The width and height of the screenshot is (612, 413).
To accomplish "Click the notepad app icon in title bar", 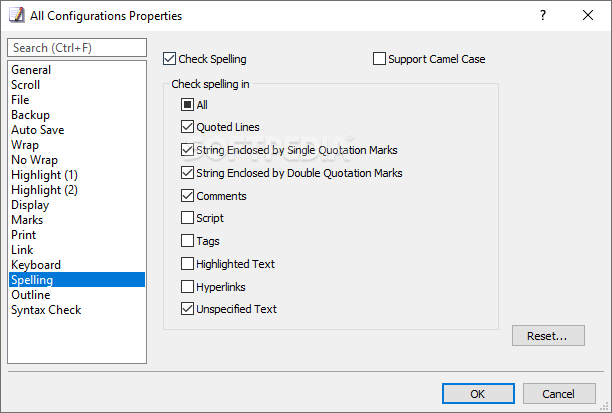I will [x=16, y=16].
